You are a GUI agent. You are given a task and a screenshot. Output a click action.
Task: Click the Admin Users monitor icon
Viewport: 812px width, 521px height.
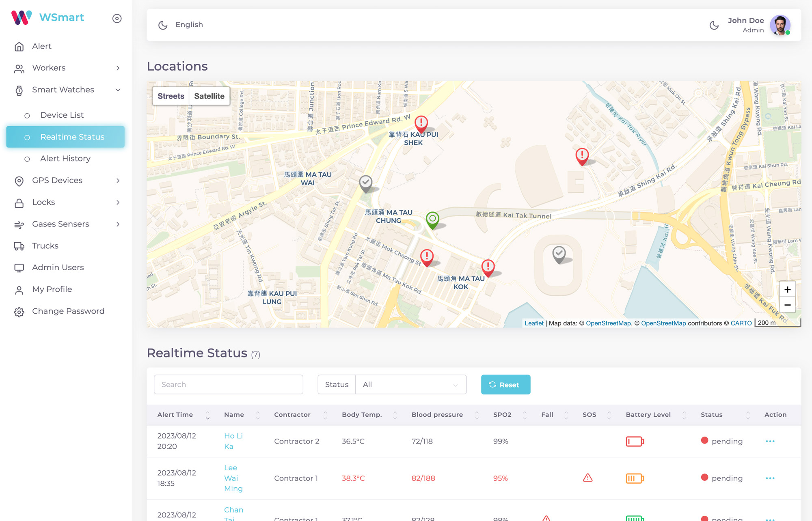[19, 268]
